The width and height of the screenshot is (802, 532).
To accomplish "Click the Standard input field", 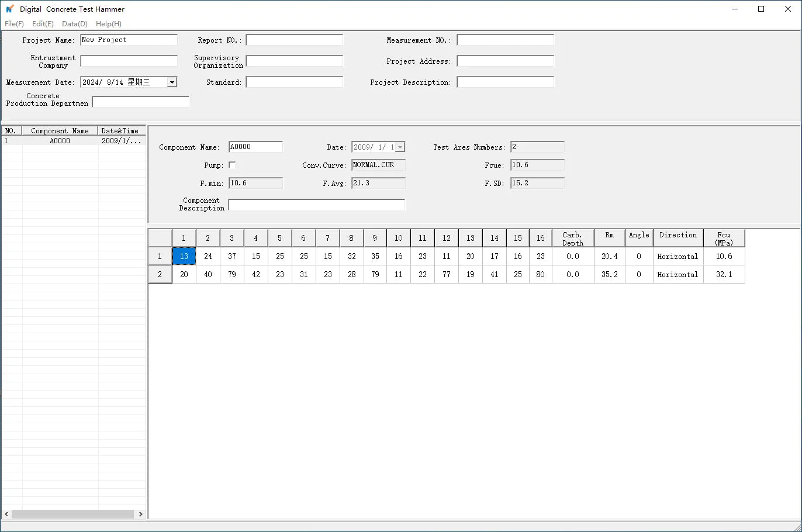I will [x=295, y=82].
